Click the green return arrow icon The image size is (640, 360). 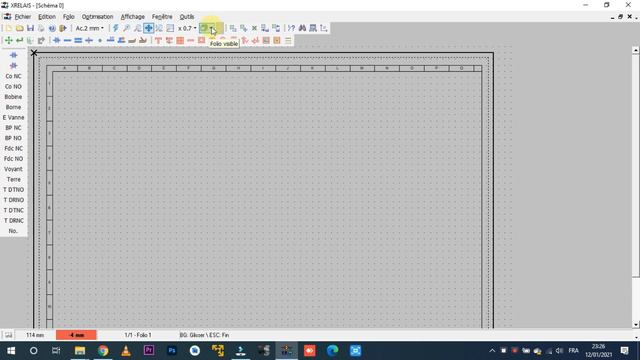click(x=20, y=40)
